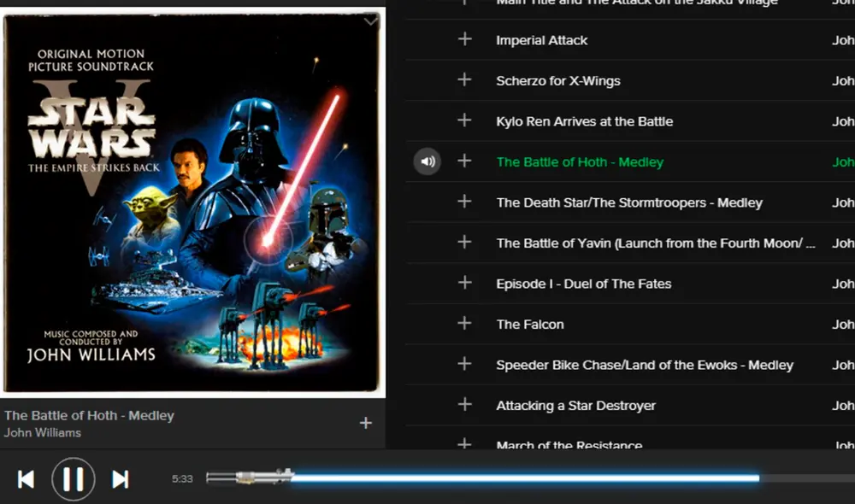Add "Imperial Attack" using its plus icon
The width and height of the screenshot is (855, 504).
tap(464, 39)
